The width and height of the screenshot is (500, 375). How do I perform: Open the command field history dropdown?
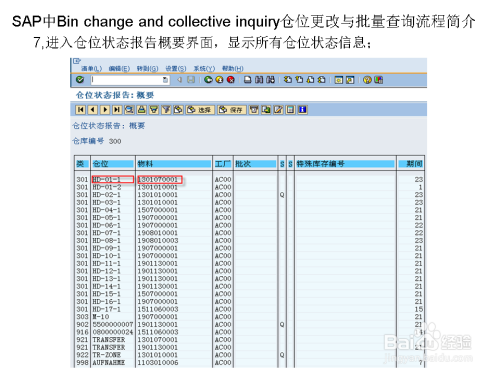click(x=165, y=80)
